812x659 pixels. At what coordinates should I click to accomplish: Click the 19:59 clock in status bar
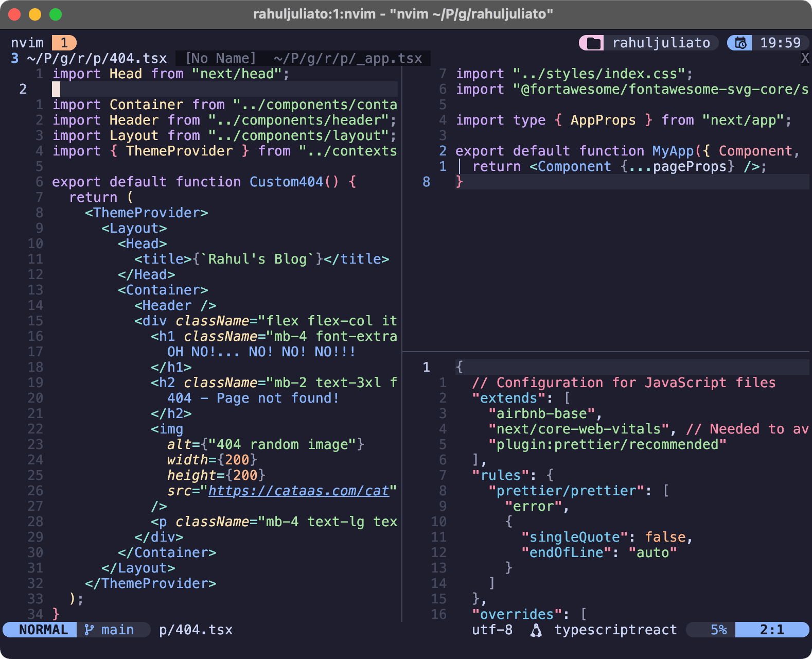pyautogui.click(x=781, y=43)
